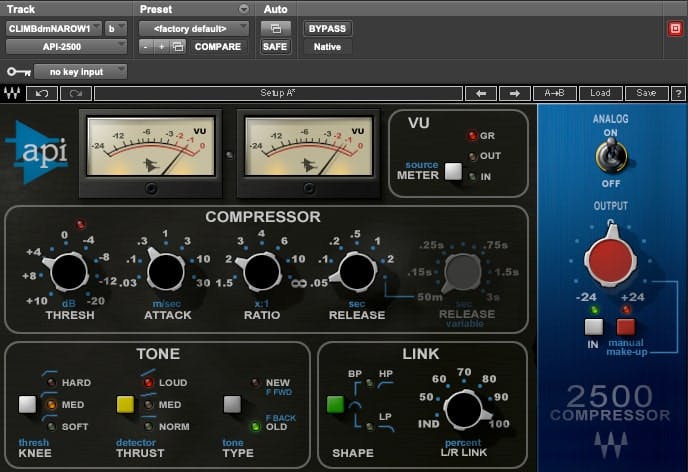Adjust the RATIO knob
This screenshot has width=688, height=472.
tap(262, 272)
